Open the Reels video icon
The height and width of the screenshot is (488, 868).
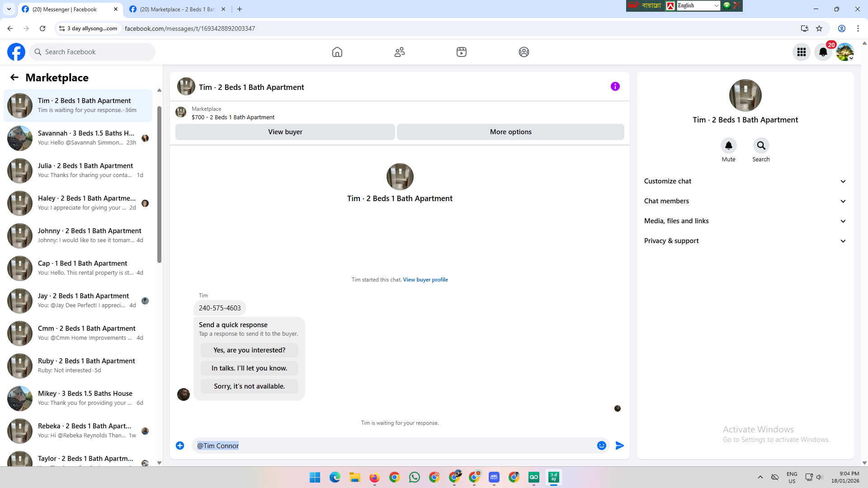pos(461,52)
